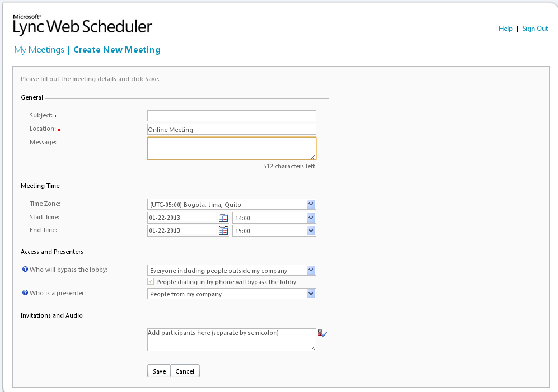Image resolution: width=558 pixels, height=392 pixels.
Task: Open the 14:00 start time dropdown
Action: coord(274,218)
